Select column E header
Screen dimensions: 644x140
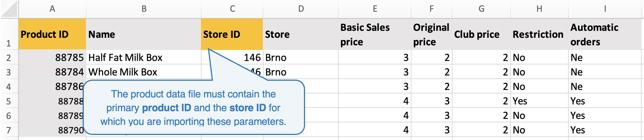coord(375,9)
